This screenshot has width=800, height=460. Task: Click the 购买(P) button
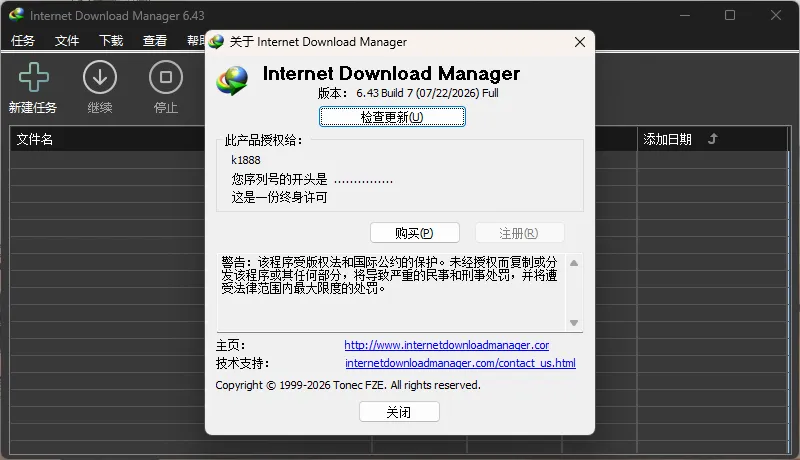tap(414, 233)
